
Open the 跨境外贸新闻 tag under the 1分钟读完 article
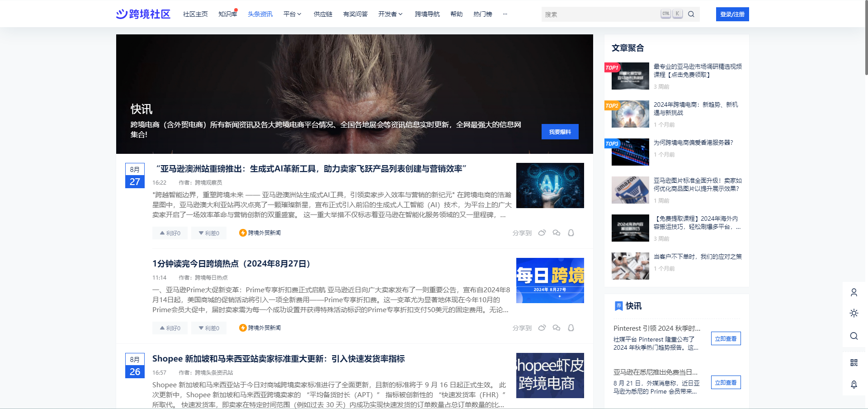[264, 328]
